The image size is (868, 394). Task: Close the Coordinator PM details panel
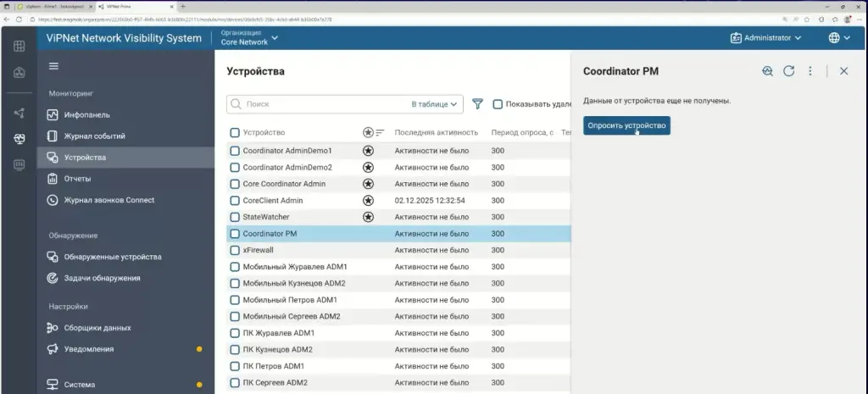click(843, 71)
